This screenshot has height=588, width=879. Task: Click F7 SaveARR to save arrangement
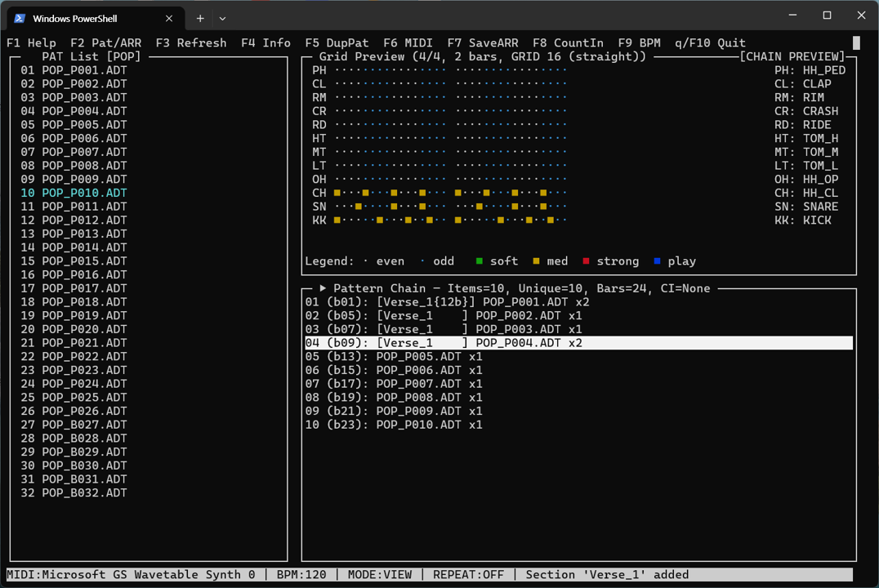click(482, 42)
